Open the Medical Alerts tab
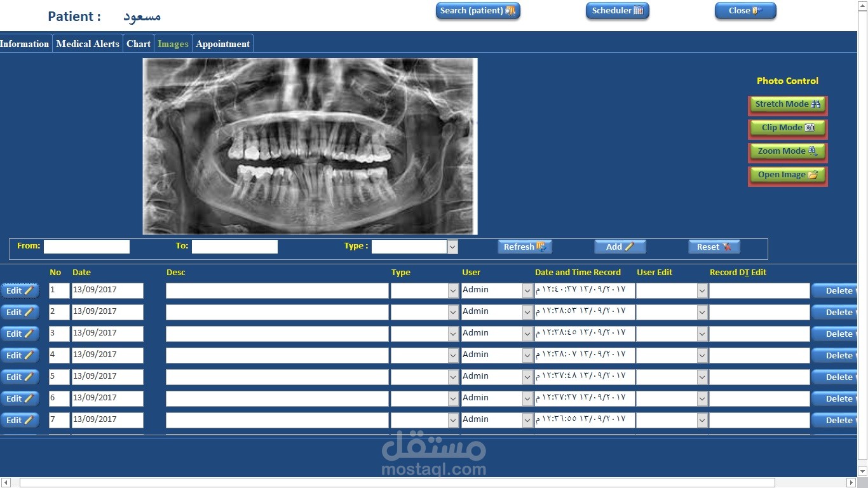The height and width of the screenshot is (488, 868). coord(88,44)
